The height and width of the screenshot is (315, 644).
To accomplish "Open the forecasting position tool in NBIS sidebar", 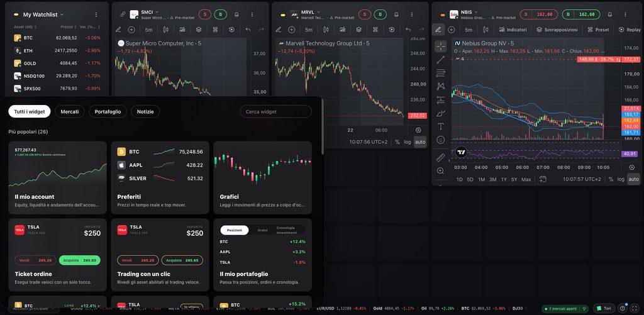I will click(441, 100).
